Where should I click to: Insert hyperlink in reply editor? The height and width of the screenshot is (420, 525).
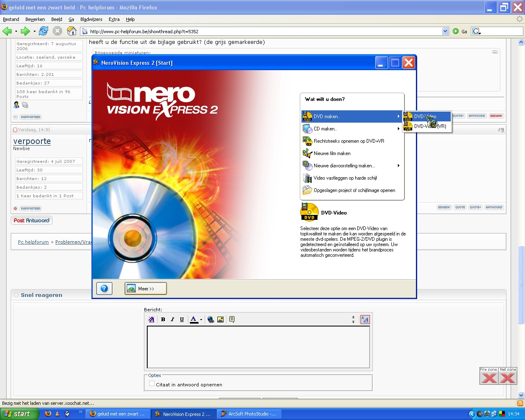click(x=211, y=320)
